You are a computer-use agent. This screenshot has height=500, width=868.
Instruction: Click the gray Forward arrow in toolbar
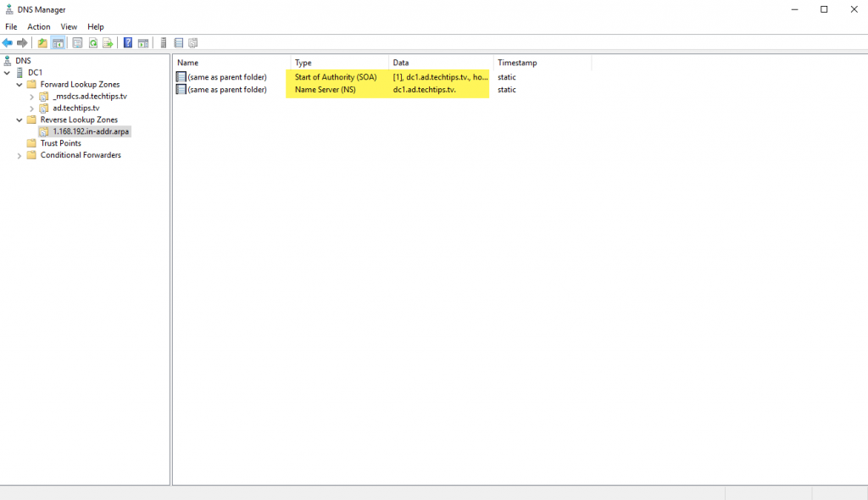22,42
